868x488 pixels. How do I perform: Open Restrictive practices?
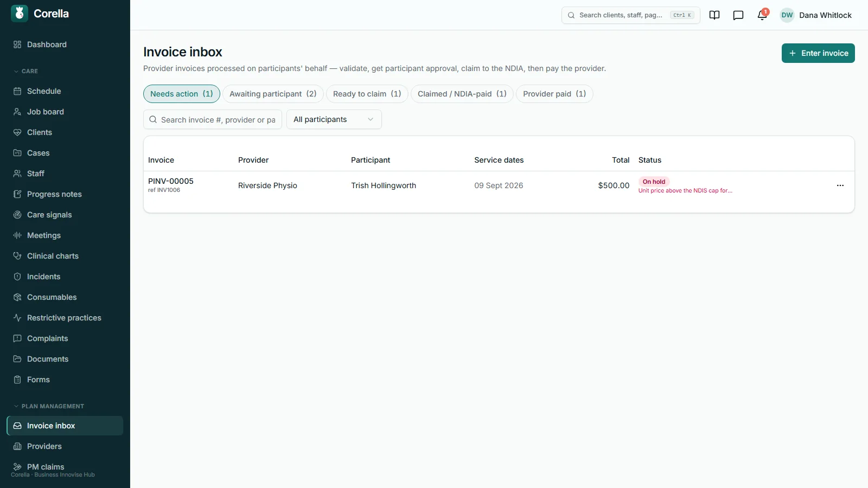point(65,318)
